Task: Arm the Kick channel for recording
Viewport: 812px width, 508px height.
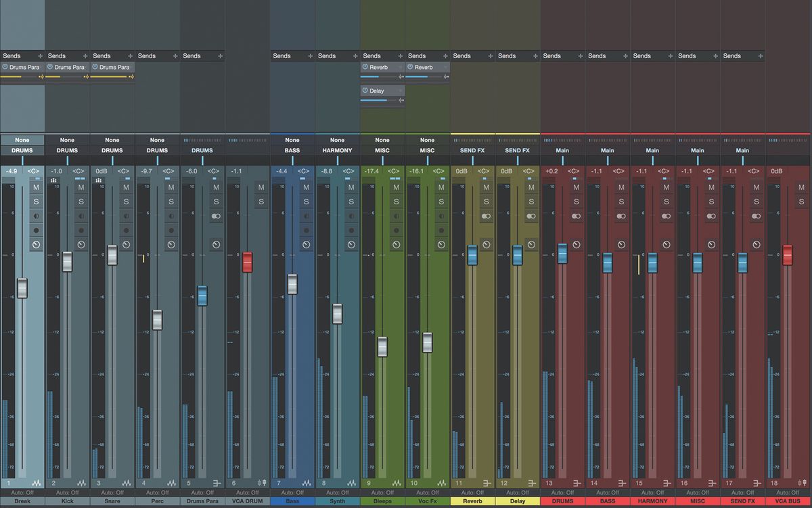Action: click(x=81, y=230)
